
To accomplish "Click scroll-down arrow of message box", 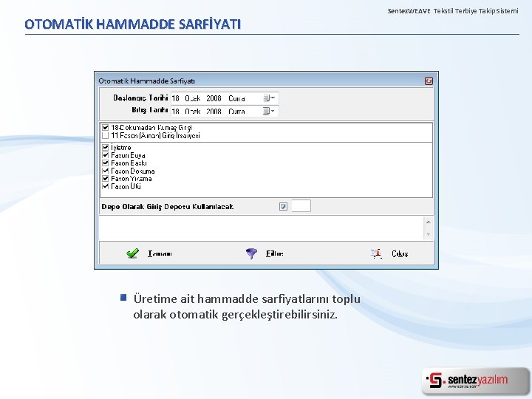I will [x=428, y=234].
